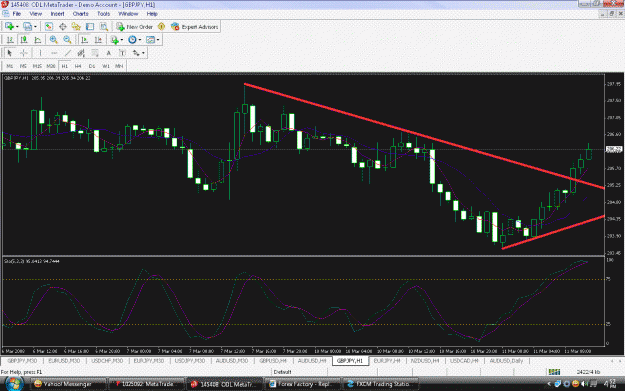
Task: Switch timeframe to W1
Action: 106,66
